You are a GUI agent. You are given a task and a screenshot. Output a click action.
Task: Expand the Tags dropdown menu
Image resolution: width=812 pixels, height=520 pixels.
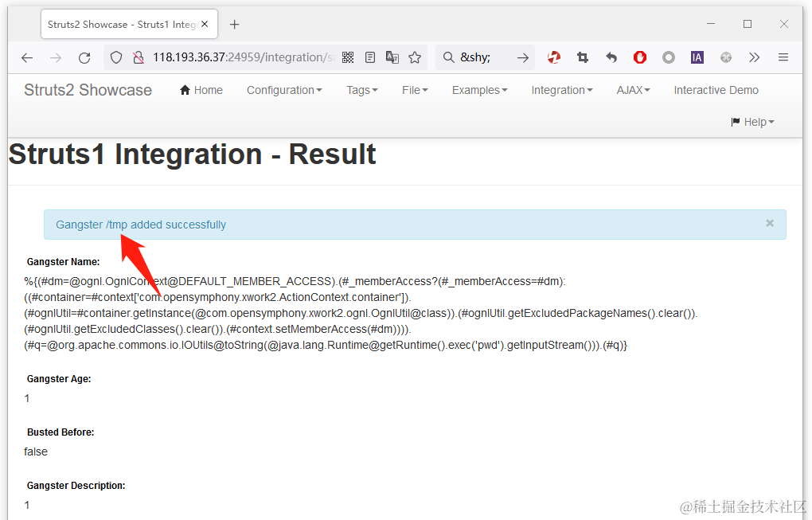tap(362, 90)
